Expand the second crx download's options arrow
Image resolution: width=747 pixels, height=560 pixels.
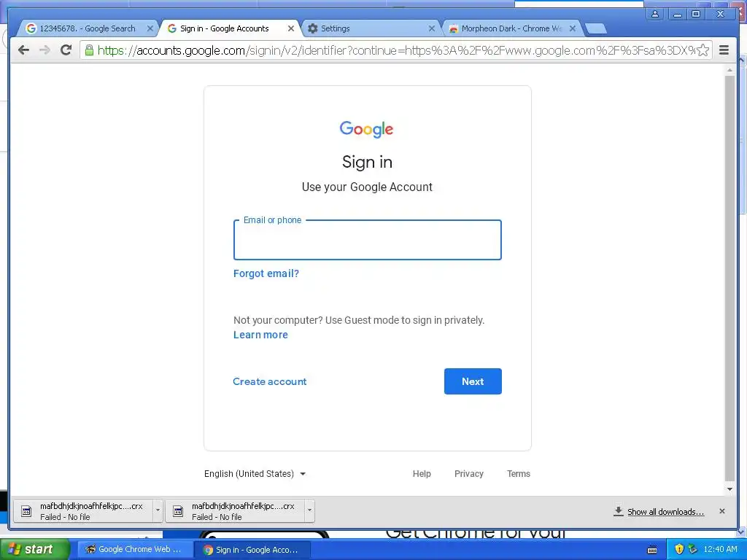point(309,511)
